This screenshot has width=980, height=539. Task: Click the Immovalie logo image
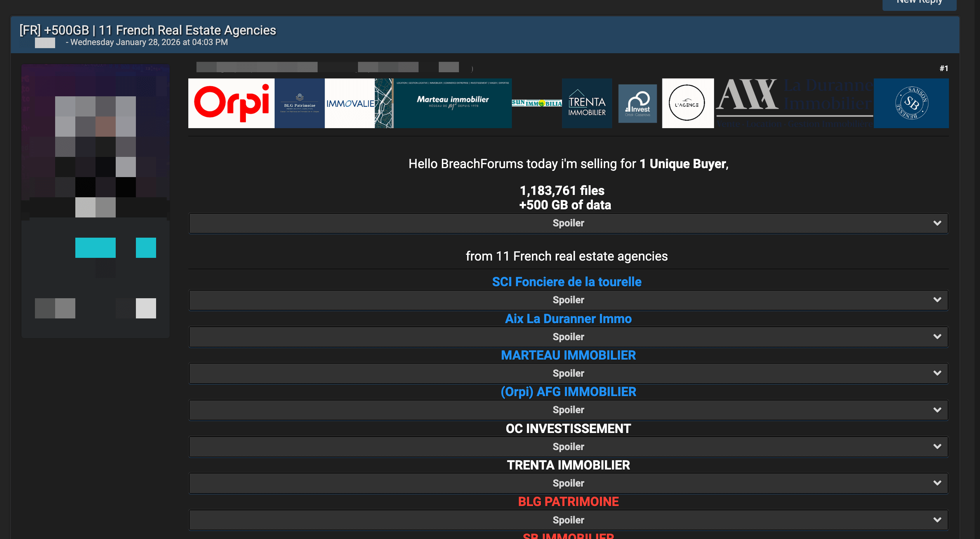(x=349, y=103)
